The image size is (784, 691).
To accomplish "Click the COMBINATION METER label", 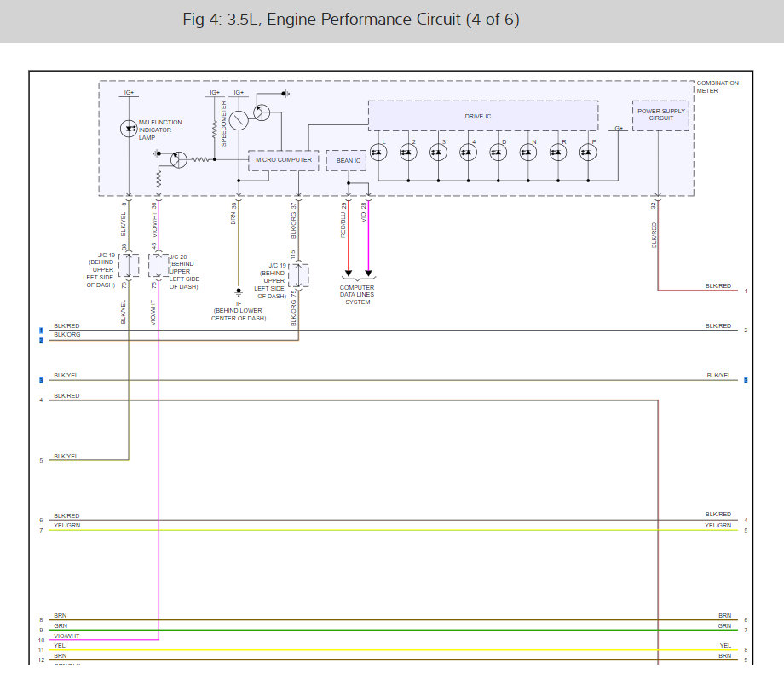I will 718,87.
